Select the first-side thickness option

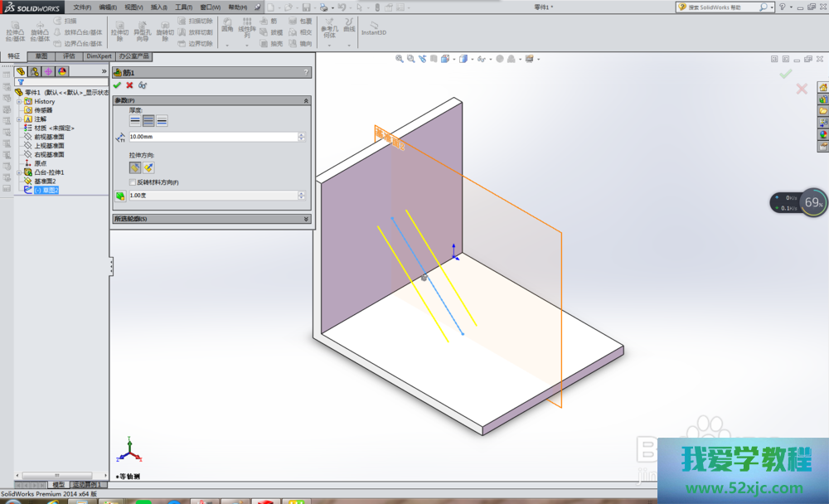click(135, 120)
